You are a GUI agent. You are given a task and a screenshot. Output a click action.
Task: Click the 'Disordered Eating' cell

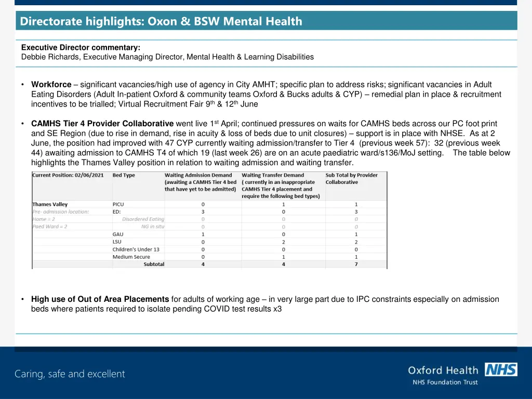coord(143,219)
